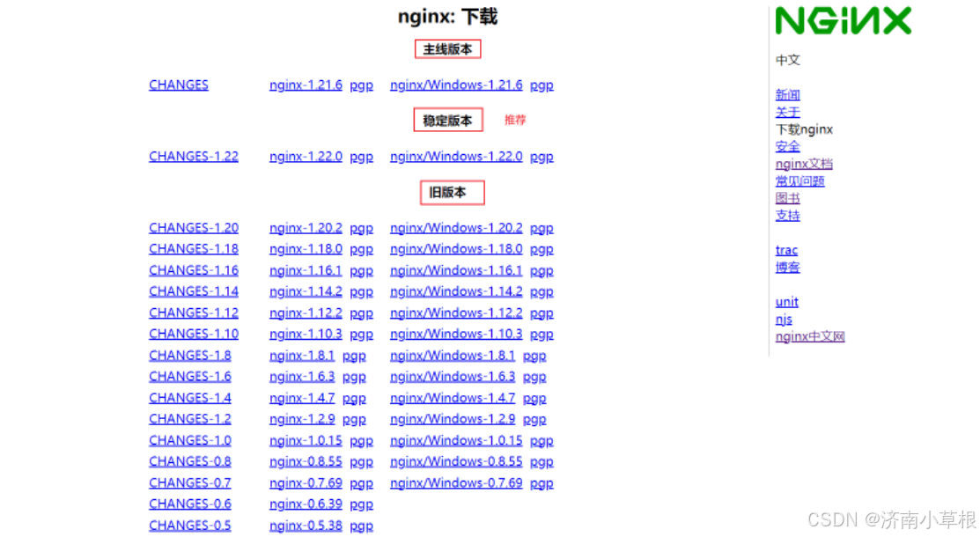Open 支持 sidebar link
Screen dimensions: 980x537
787,216
